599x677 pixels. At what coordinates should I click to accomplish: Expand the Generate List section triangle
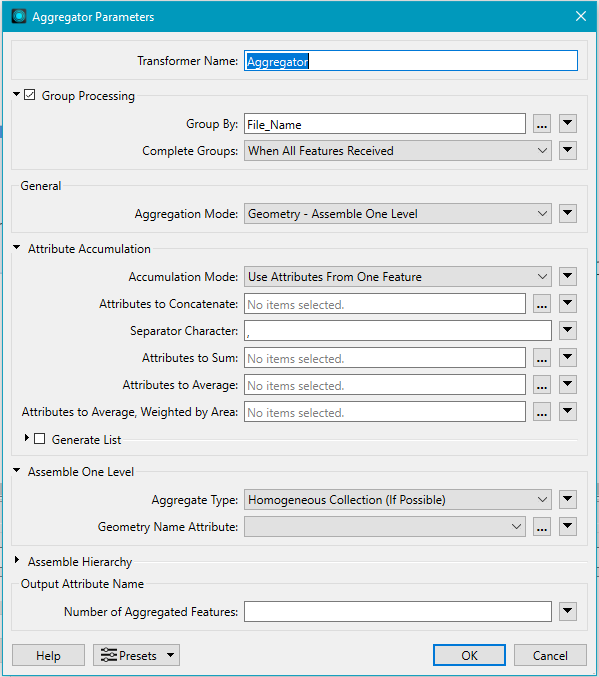point(26,438)
